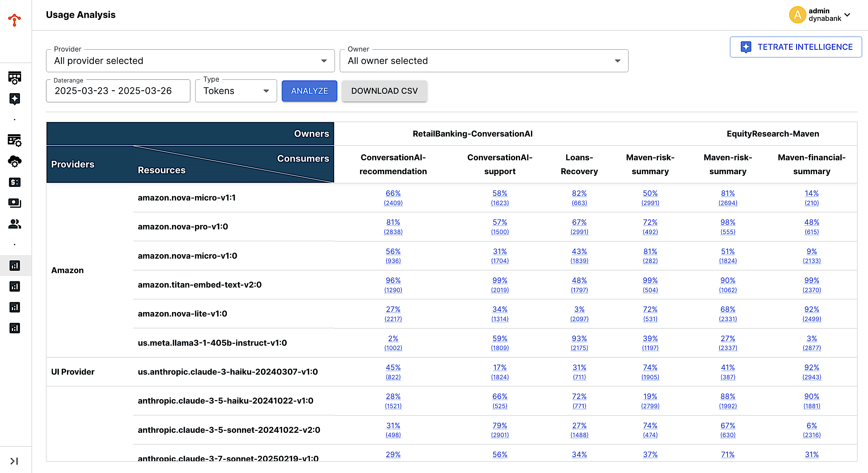The width and height of the screenshot is (868, 473).
Task: Open the users group sidebar icon
Action: tap(14, 224)
